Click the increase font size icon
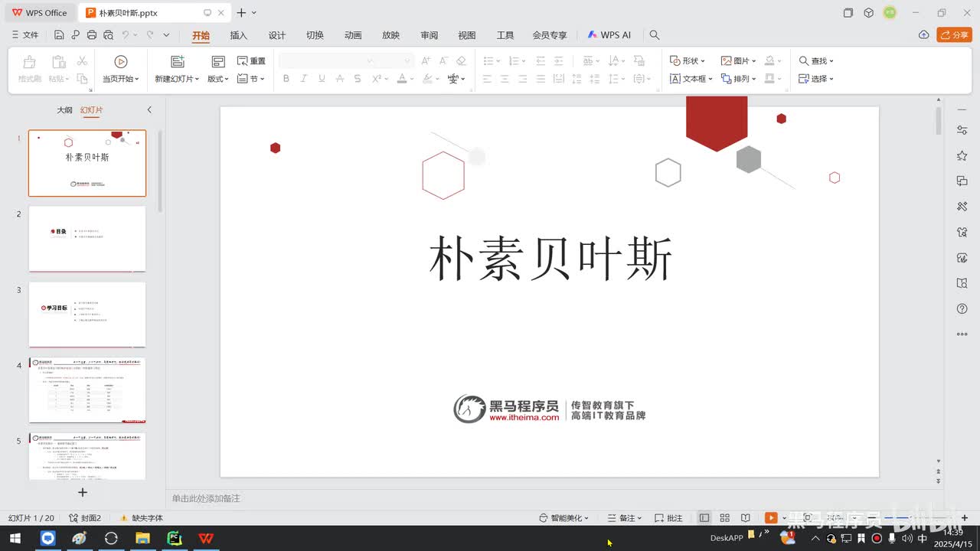The image size is (980, 551). pyautogui.click(x=426, y=61)
